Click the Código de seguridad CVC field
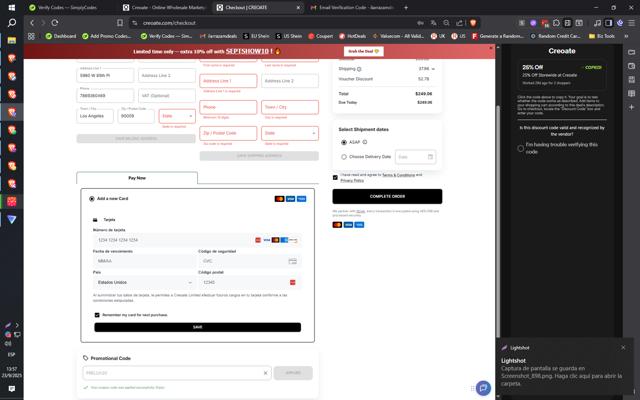Viewport: 640px width, 400px height. tap(249, 261)
